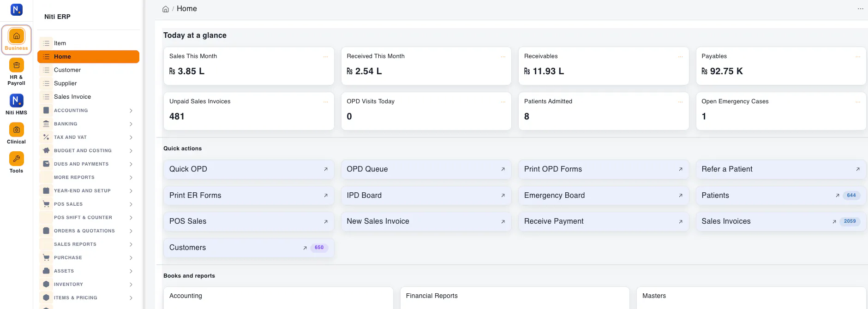Viewport: 868px width, 309px height.
Task: Open Sales Invoice in the sidebar
Action: 88,97
